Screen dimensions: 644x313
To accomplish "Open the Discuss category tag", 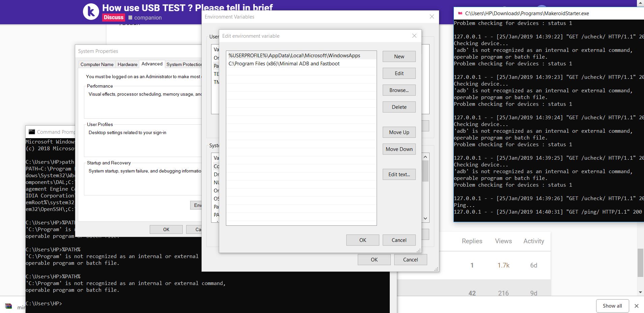I will coord(113,18).
